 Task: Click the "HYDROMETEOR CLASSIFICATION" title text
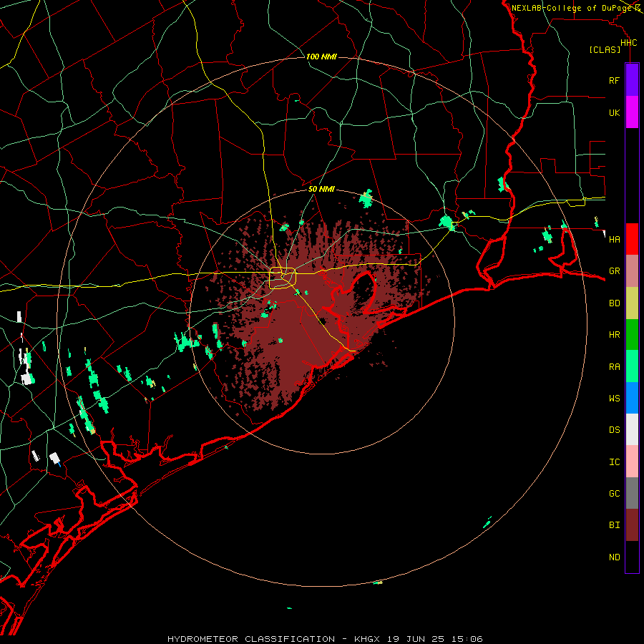(x=250, y=639)
